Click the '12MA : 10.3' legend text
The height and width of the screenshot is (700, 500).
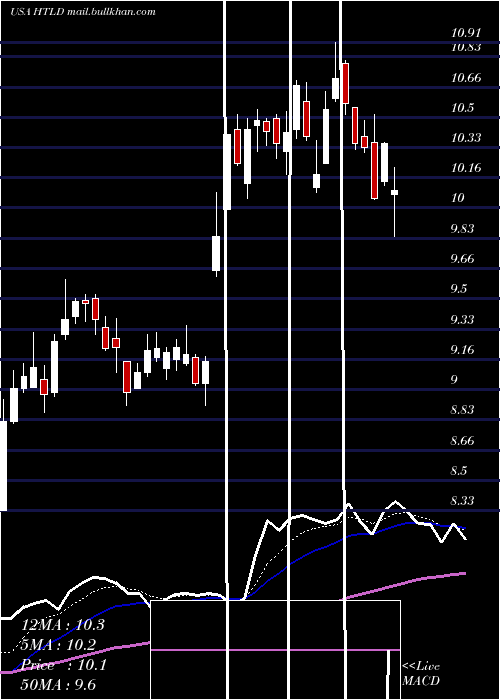[63, 624]
